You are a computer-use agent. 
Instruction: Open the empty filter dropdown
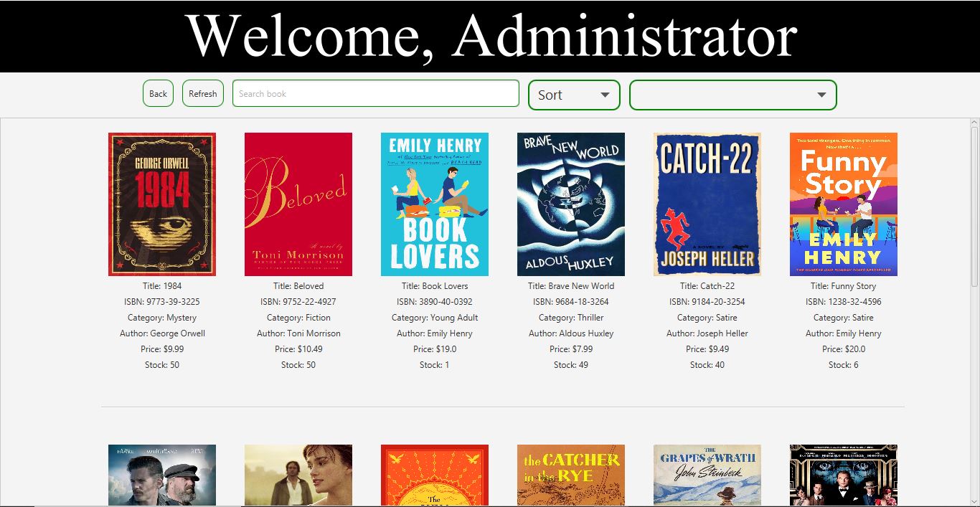tap(732, 95)
